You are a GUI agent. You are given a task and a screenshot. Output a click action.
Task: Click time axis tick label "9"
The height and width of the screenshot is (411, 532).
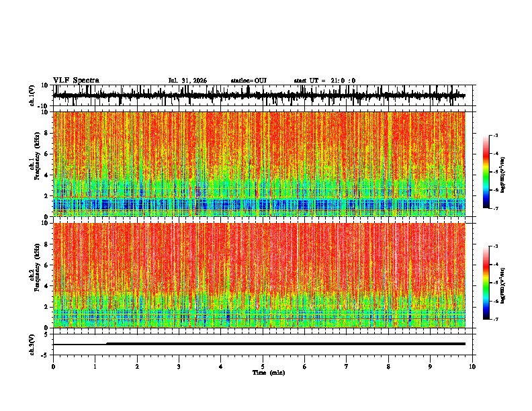point(430,367)
